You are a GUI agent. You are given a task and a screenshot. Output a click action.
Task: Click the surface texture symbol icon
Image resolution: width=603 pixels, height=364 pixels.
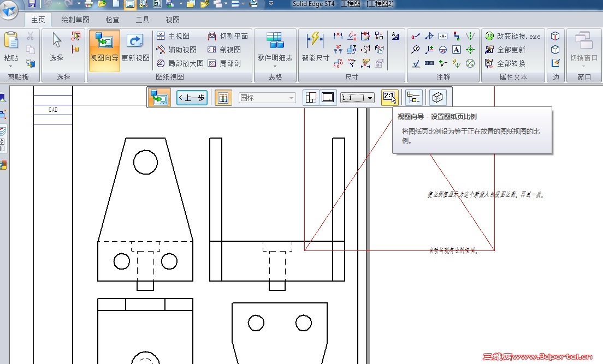coord(416,63)
